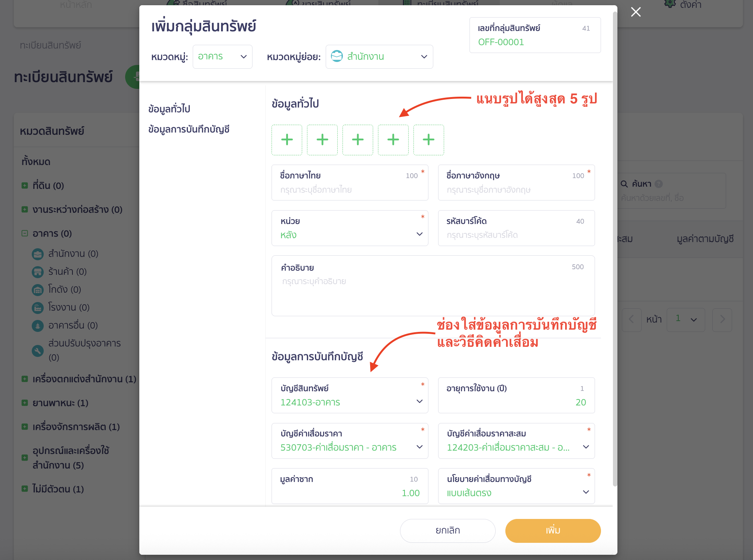This screenshot has height=560, width=753.
Task: Click the next page arrow
Action: 722,320
